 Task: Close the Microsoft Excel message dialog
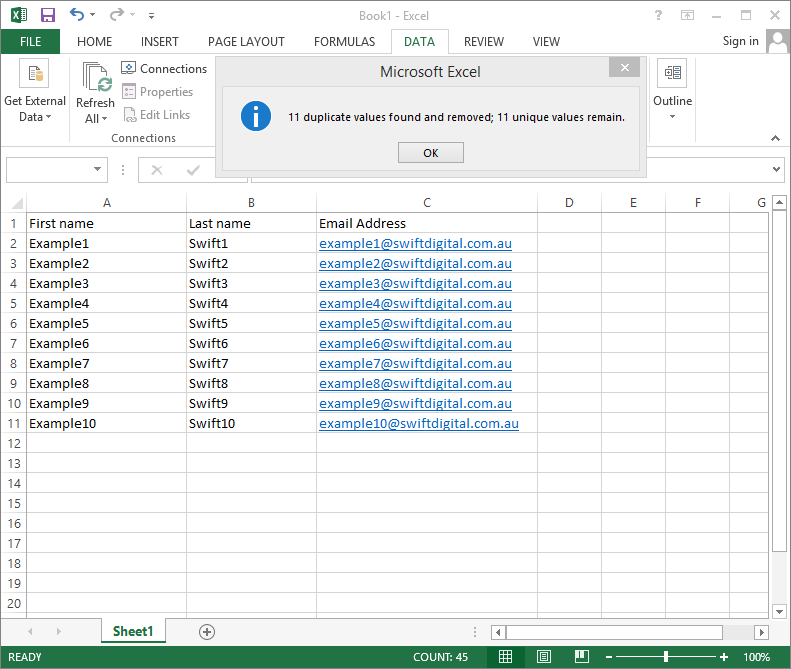click(x=625, y=67)
